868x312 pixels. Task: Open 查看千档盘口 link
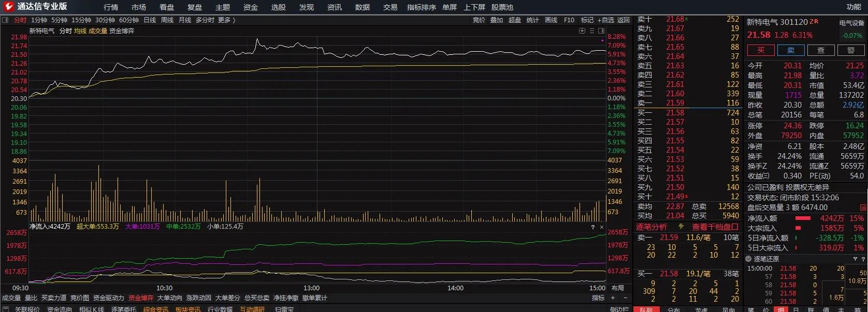click(x=715, y=227)
